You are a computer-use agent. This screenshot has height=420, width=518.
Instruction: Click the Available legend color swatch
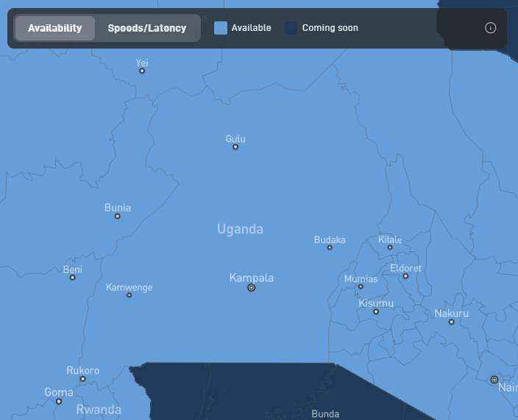(221, 28)
